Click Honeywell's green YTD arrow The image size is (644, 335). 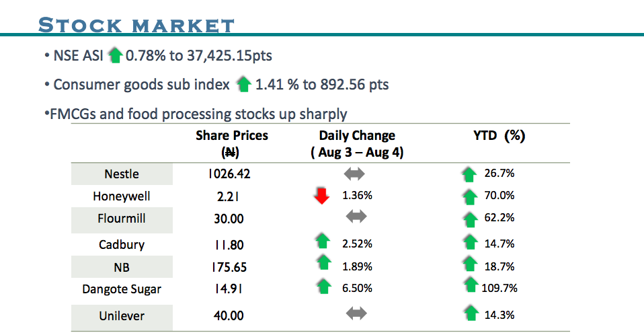[471, 197]
